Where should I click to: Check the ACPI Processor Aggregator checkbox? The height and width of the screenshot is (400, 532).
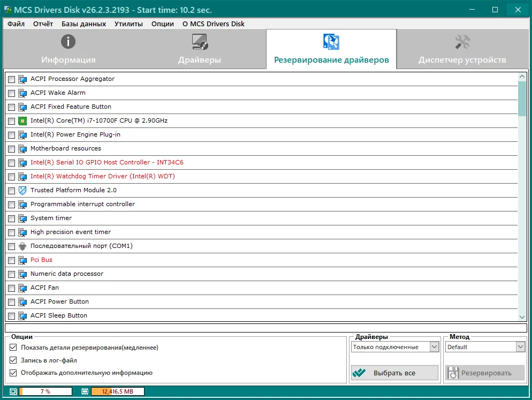coord(12,79)
